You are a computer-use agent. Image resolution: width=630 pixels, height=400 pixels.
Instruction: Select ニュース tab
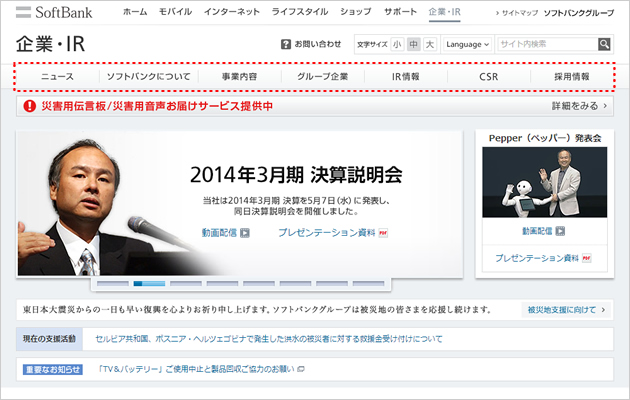57,76
